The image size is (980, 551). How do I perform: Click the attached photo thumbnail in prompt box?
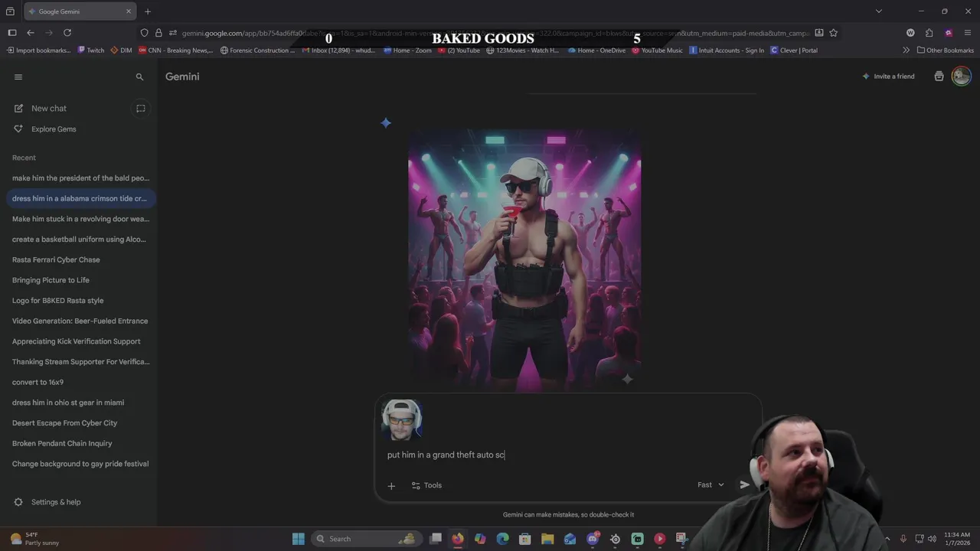point(401,419)
